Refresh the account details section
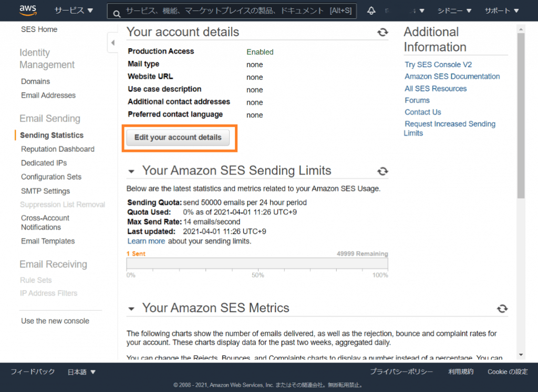Screen dimensions: 538x392 [382, 32]
